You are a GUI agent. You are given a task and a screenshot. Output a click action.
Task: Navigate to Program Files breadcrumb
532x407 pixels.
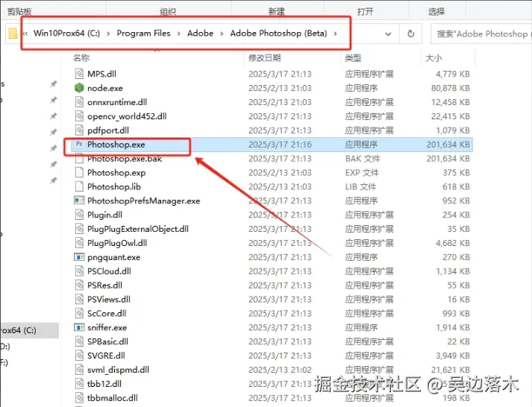pyautogui.click(x=143, y=34)
